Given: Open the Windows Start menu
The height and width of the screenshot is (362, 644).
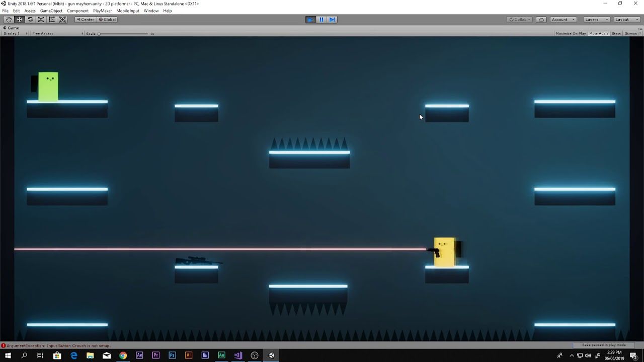Looking at the screenshot, I should pos(8,355).
